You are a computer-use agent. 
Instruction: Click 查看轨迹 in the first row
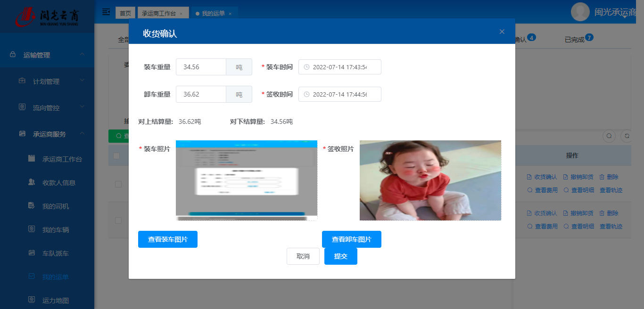point(611,190)
